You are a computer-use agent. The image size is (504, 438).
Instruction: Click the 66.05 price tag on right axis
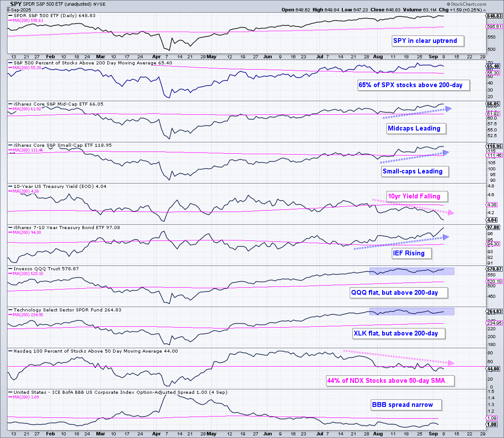[x=493, y=104]
